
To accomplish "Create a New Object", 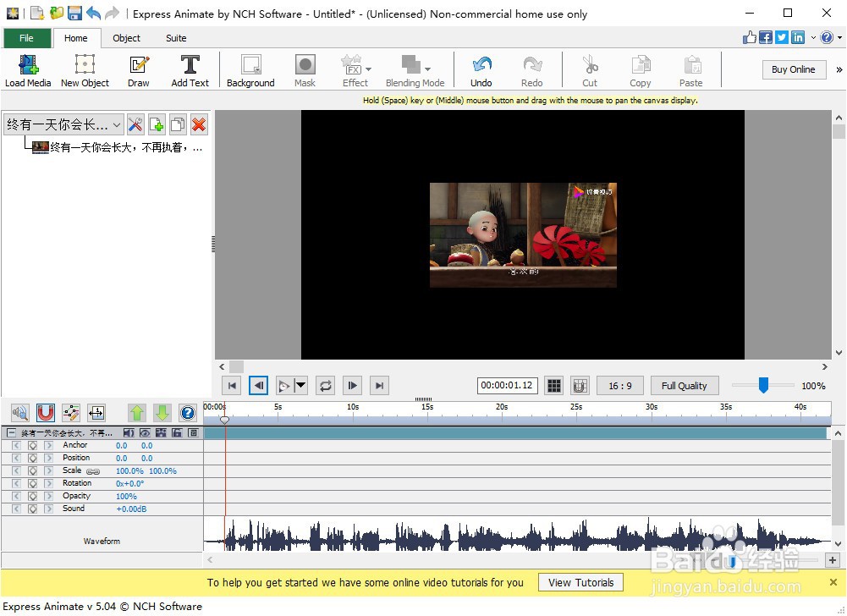I will click(x=85, y=71).
